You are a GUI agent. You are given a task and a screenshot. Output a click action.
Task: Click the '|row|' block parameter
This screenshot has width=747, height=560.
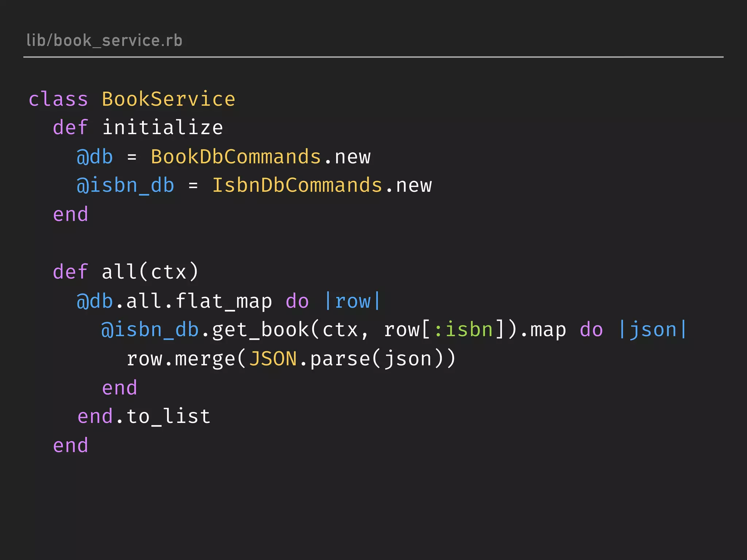click(x=353, y=302)
